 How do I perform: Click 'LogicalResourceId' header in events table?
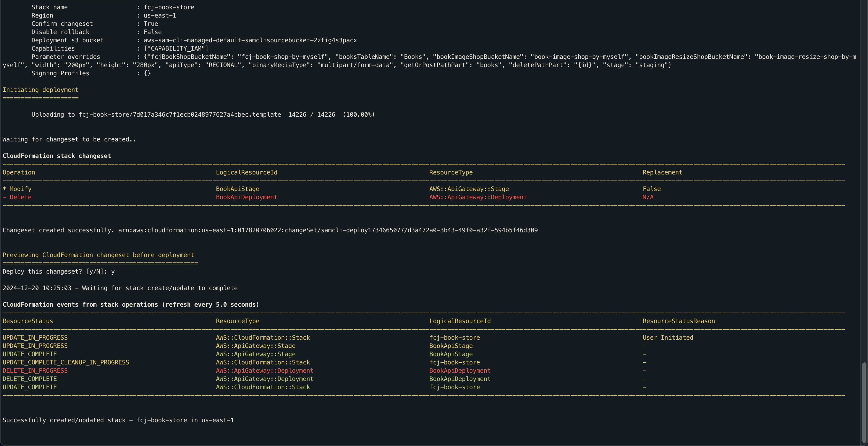[460, 321]
